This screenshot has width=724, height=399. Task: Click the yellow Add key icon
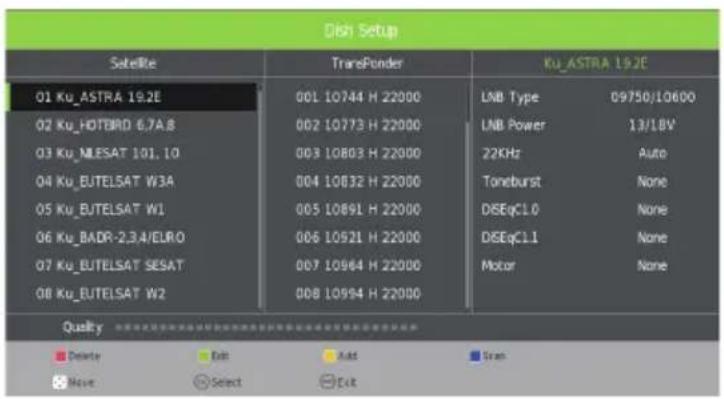329,356
